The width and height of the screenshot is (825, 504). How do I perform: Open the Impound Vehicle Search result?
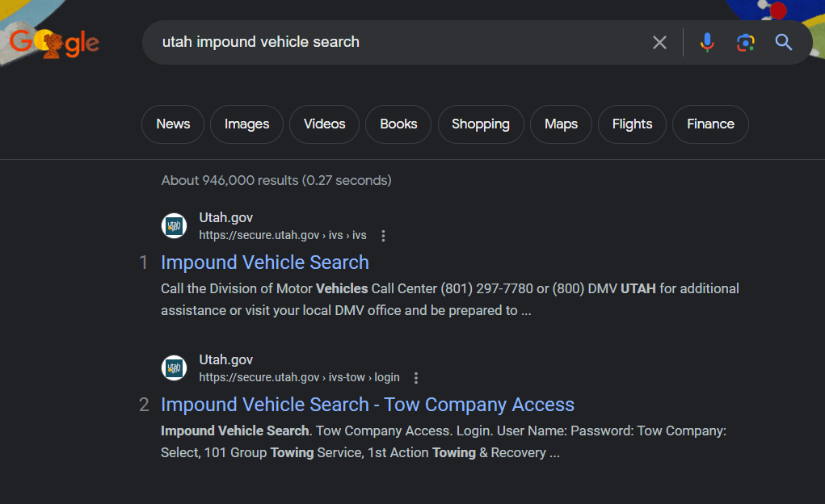click(265, 262)
